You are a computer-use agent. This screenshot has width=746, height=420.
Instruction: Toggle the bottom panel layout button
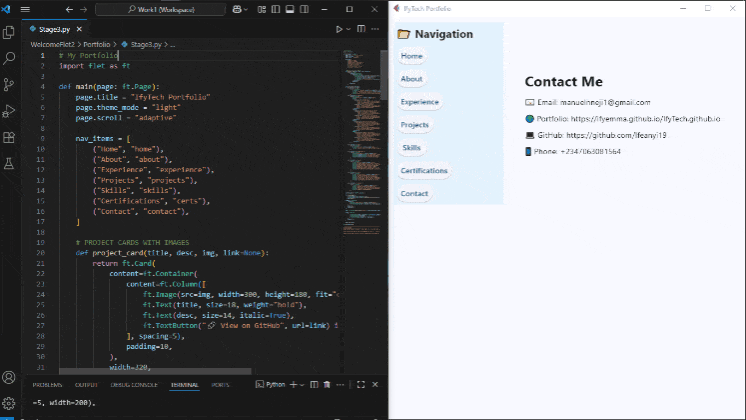click(290, 9)
